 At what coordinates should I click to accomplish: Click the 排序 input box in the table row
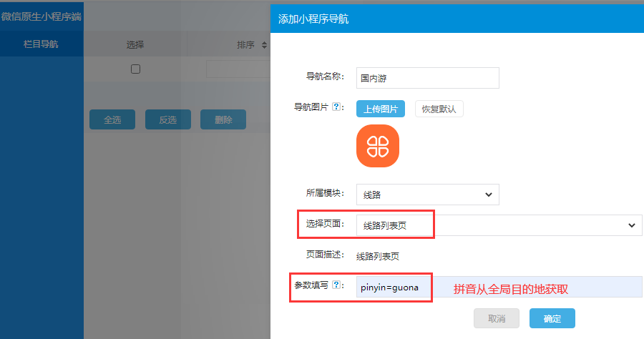(x=238, y=69)
